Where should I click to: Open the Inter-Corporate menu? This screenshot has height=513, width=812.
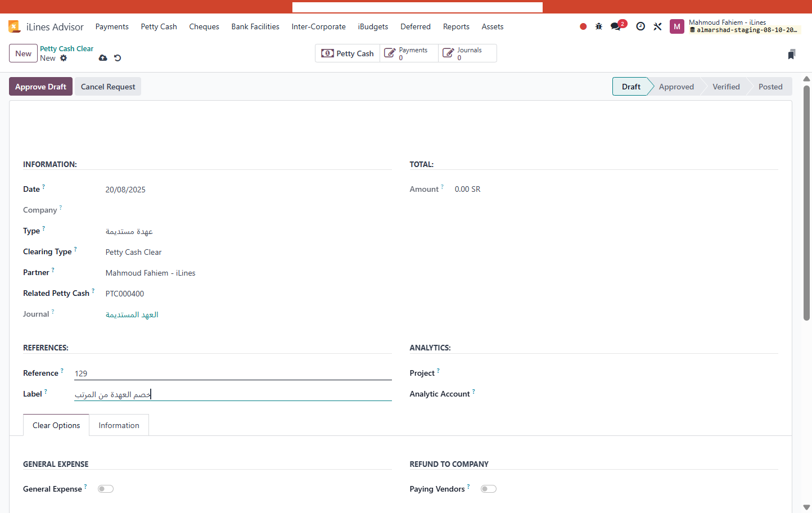pos(319,26)
